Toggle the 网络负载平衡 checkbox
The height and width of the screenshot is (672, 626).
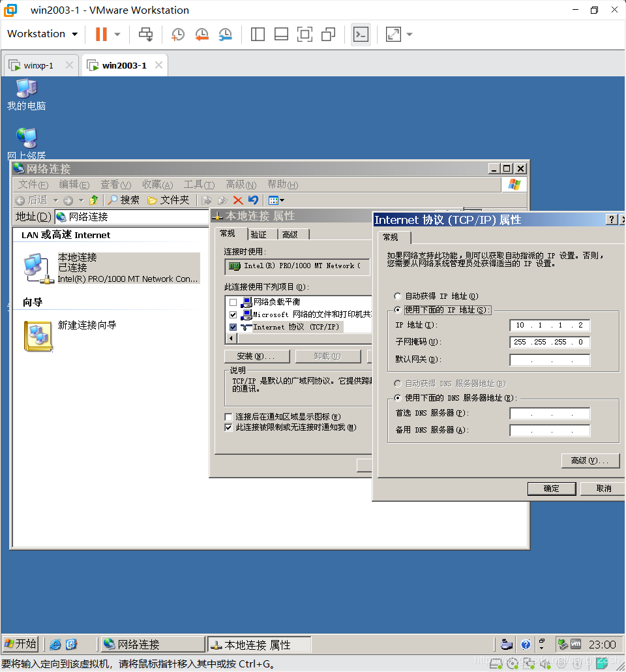(x=233, y=303)
